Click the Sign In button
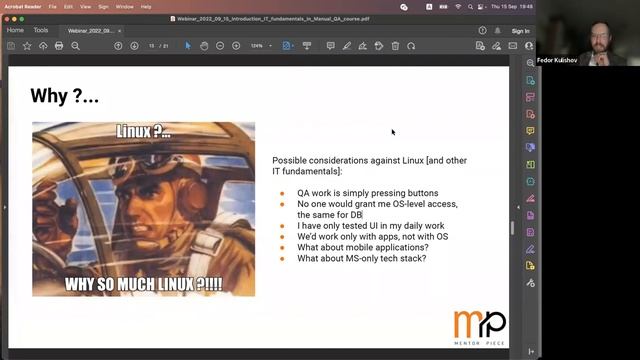 click(520, 31)
